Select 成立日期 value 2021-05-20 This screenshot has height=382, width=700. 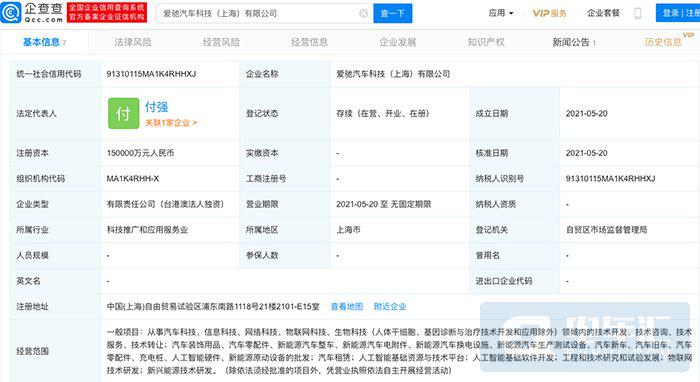[587, 114]
